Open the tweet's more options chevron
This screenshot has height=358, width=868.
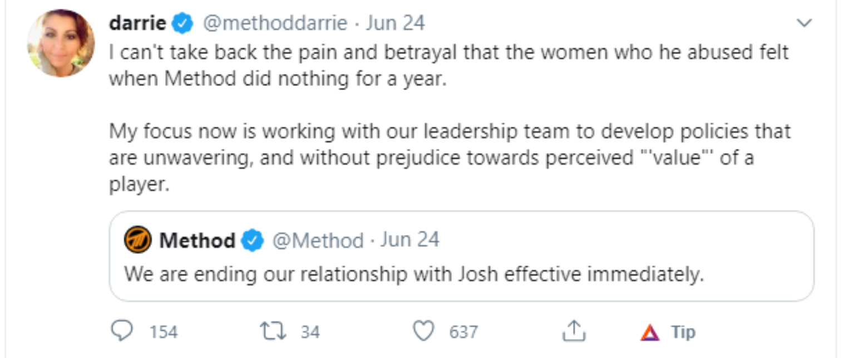(x=804, y=23)
